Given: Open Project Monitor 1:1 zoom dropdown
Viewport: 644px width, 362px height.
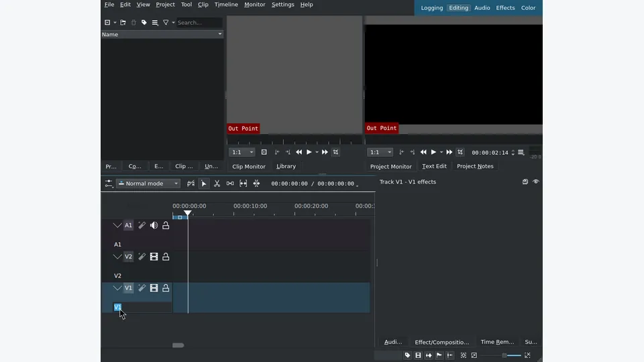Looking at the screenshot, I should click(380, 152).
